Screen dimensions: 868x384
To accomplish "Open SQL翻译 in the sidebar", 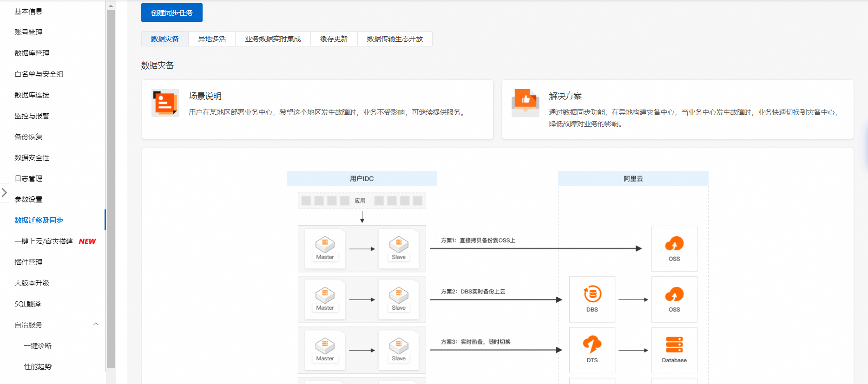I will pyautogui.click(x=28, y=304).
